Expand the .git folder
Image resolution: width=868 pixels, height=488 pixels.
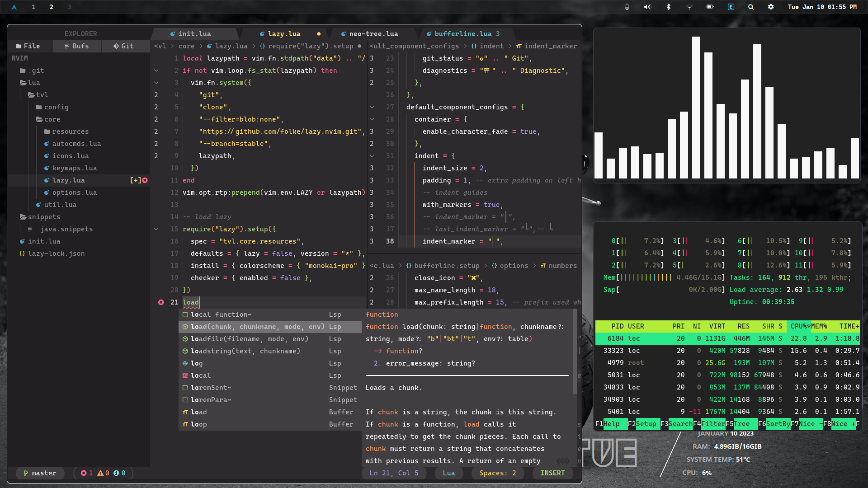tap(32, 70)
